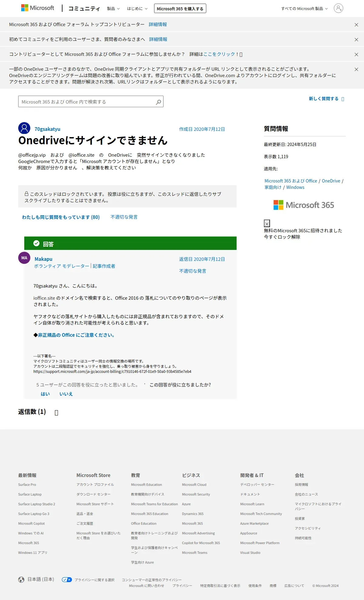The height and width of the screenshot is (600, 364).
Task: Open the user sign-in avatar icon
Action: [x=339, y=8]
